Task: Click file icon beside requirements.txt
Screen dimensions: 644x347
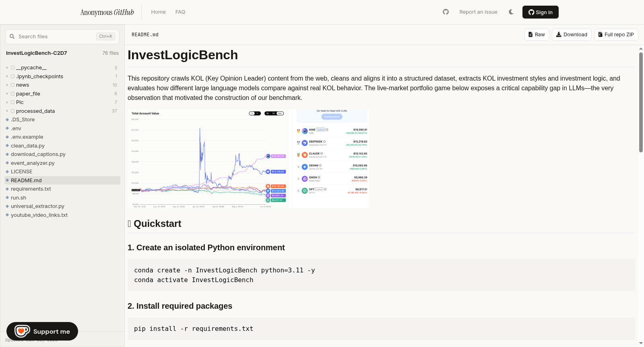Action: coord(7,189)
